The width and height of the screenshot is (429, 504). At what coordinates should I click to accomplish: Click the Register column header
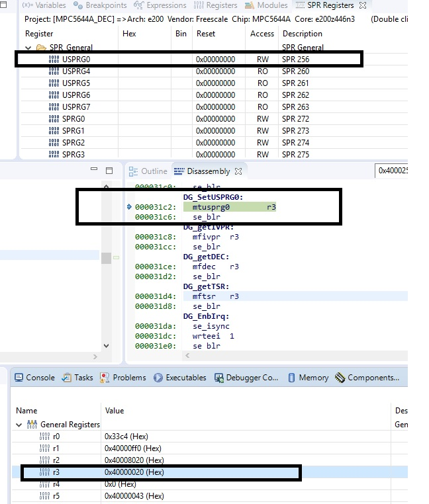(39, 34)
